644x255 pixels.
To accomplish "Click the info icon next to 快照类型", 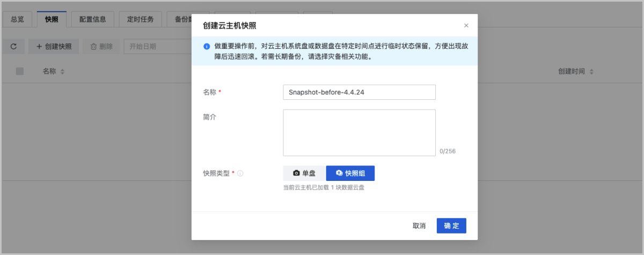I will pyautogui.click(x=240, y=173).
